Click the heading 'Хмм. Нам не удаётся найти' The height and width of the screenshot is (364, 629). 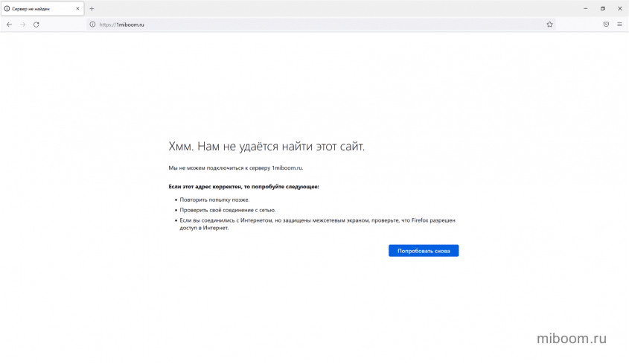tap(266, 147)
